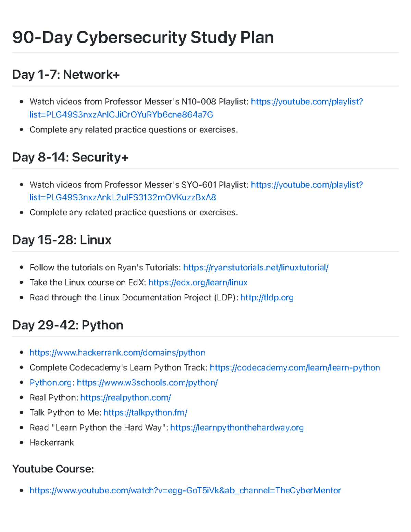Follow the http://tldp.org link
The width and height of the screenshot is (411, 532).
267,298
